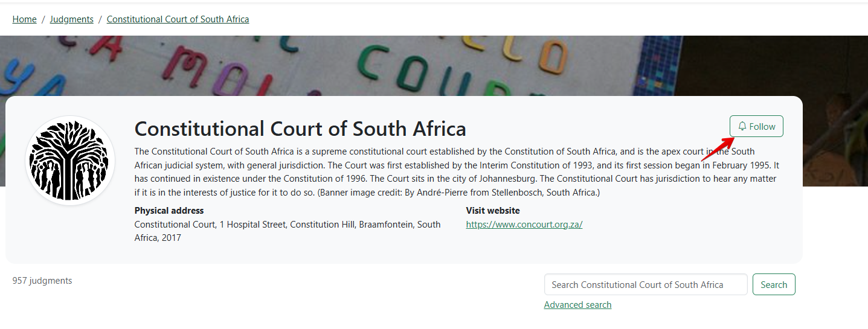Open the Advanced search link
The height and width of the screenshot is (329, 868).
pyautogui.click(x=577, y=305)
